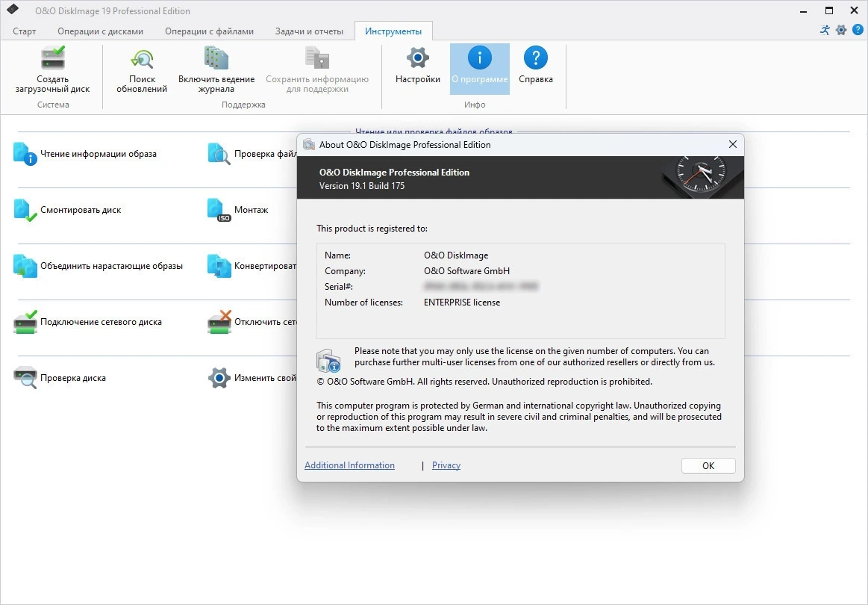
Task: Maximize the main DiskImage window
Action: point(828,10)
